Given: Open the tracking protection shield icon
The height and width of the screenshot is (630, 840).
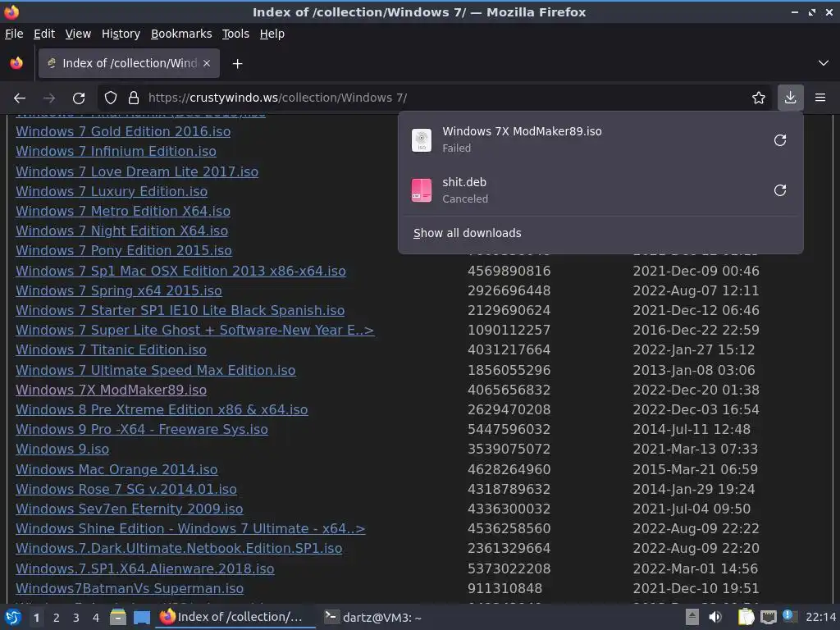Looking at the screenshot, I should (x=111, y=98).
